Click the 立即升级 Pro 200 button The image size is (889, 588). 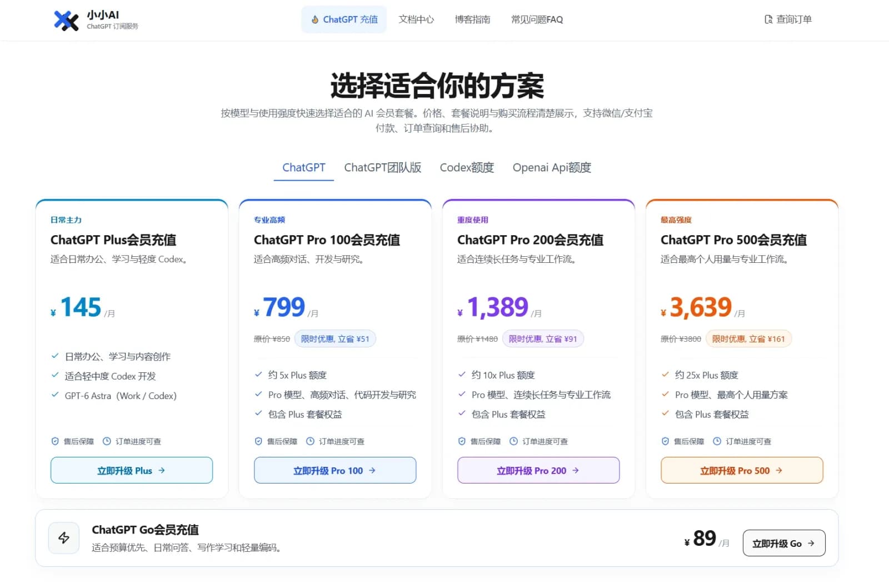click(x=538, y=470)
